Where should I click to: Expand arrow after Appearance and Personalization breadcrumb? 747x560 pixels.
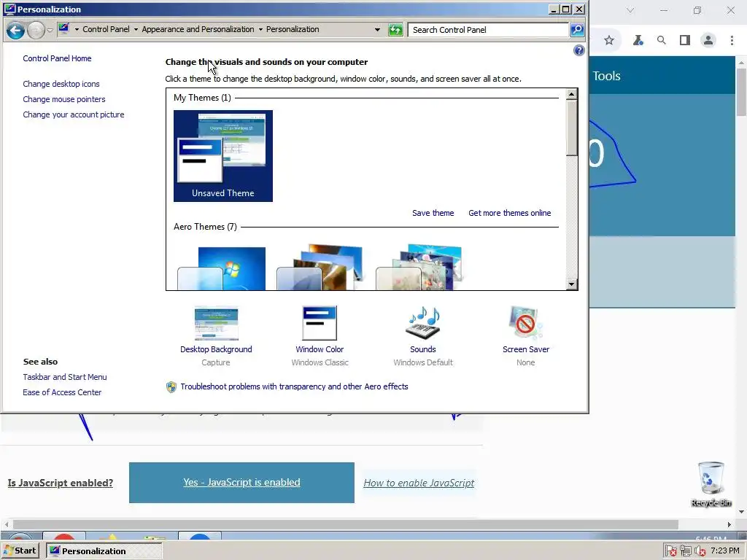click(x=260, y=29)
